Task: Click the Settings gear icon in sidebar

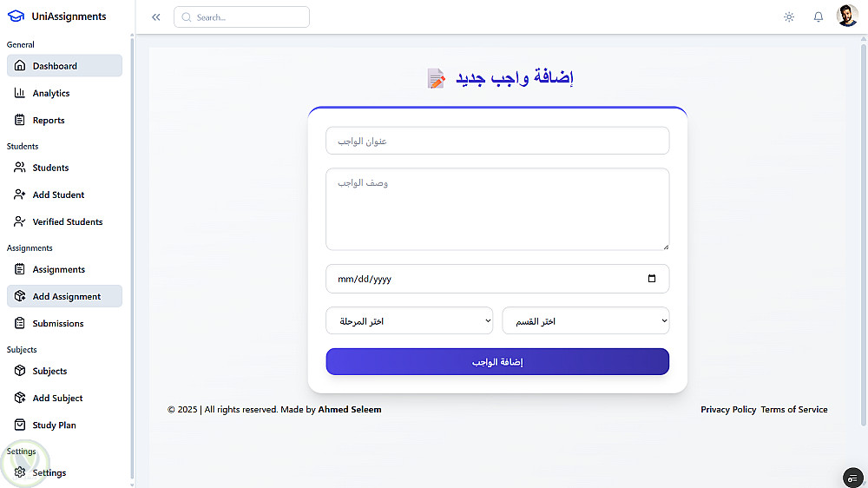Action: (x=20, y=472)
